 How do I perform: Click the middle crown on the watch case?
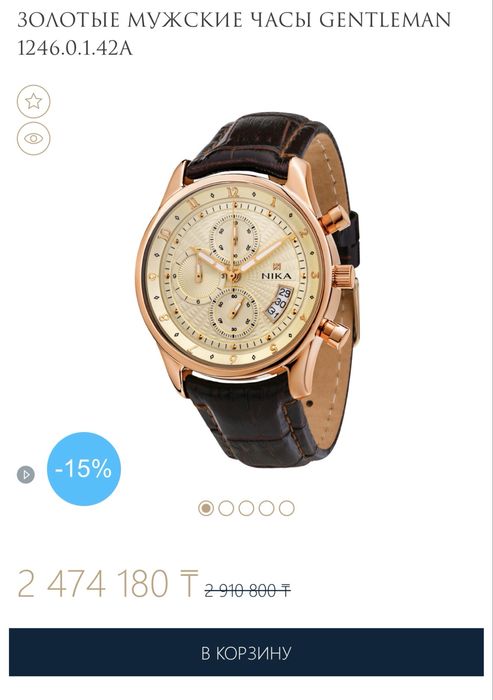(x=344, y=275)
